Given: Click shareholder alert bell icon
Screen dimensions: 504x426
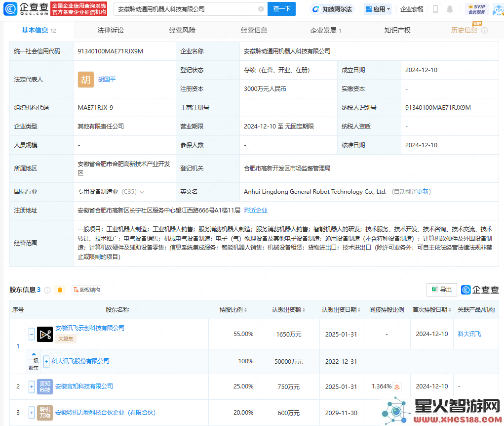Looking at the screenshot, I should coord(60,290).
